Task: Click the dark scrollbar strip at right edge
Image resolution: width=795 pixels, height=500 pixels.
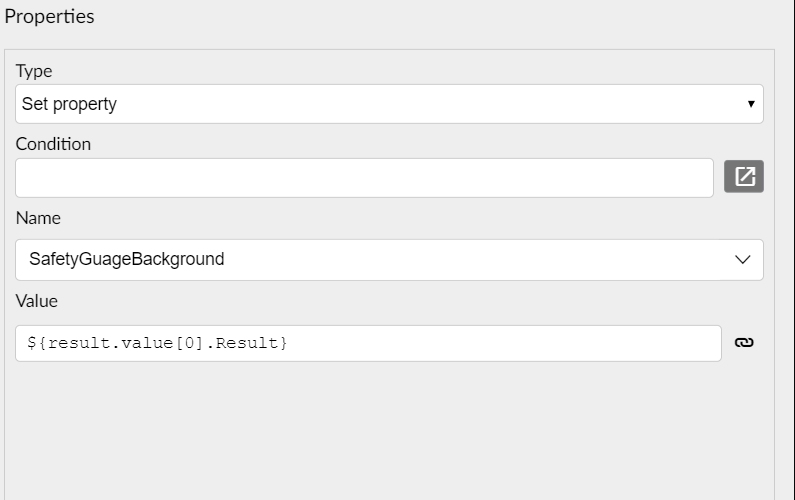Action: tap(793, 250)
